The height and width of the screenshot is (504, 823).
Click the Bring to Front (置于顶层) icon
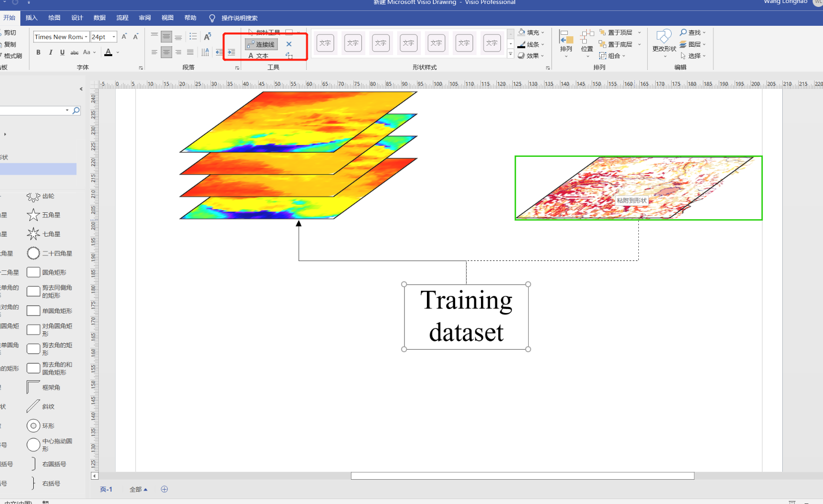click(603, 32)
